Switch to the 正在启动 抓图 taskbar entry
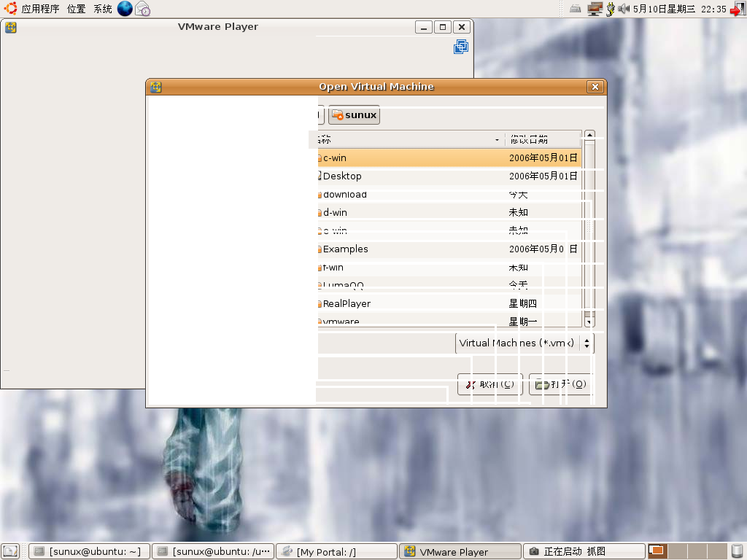Viewport: 747px width, 560px height. pyautogui.click(x=584, y=551)
